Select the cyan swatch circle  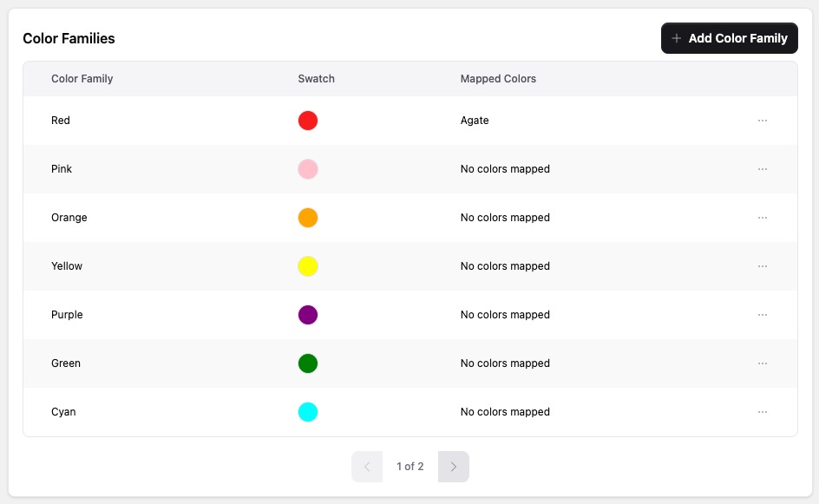[308, 412]
